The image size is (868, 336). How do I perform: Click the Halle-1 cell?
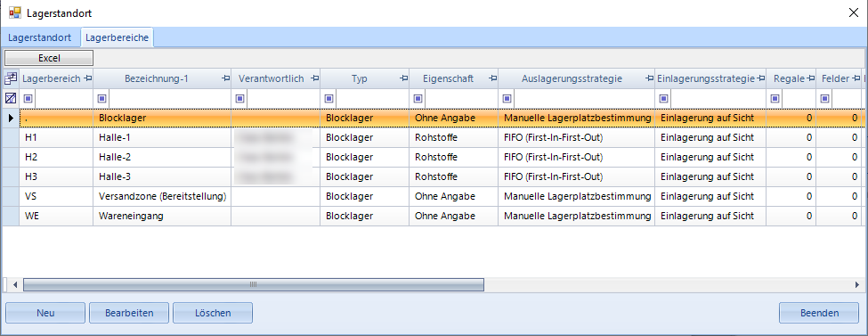(x=162, y=137)
